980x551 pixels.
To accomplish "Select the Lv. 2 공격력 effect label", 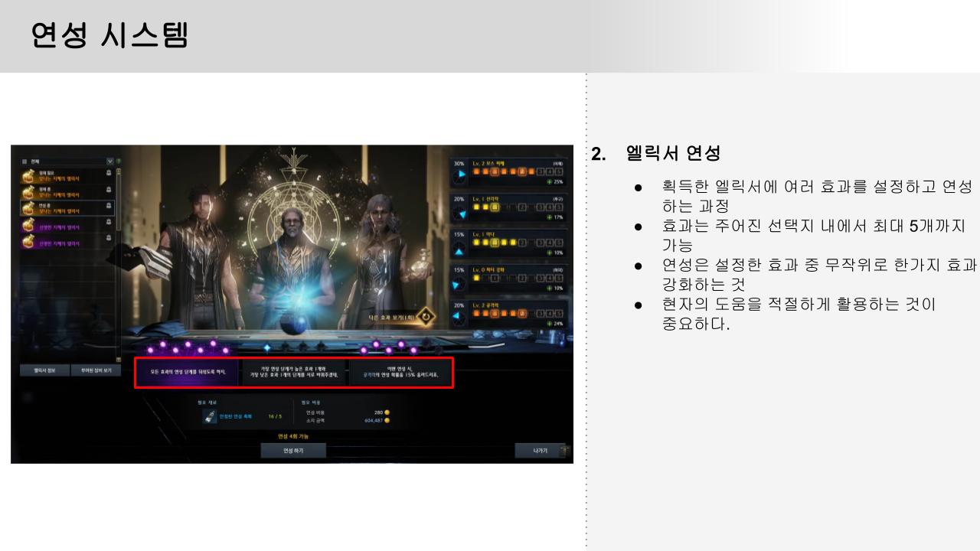I will pyautogui.click(x=485, y=305).
